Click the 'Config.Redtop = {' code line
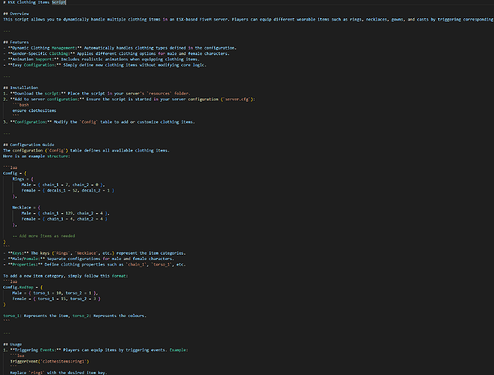This screenshot has height=375, width=494. coord(23,287)
